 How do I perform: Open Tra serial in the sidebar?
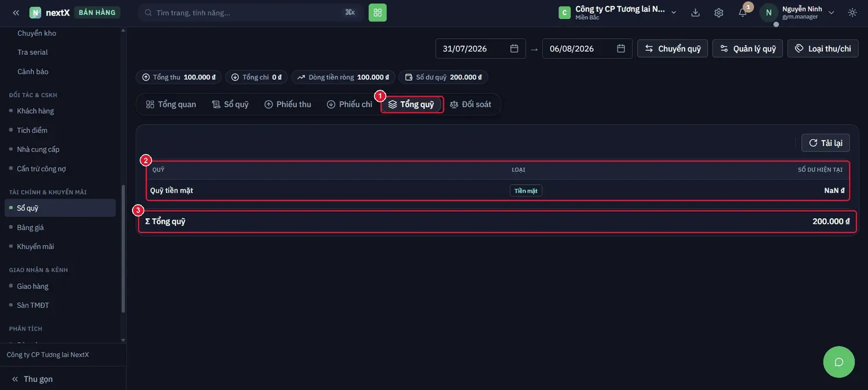pos(32,52)
